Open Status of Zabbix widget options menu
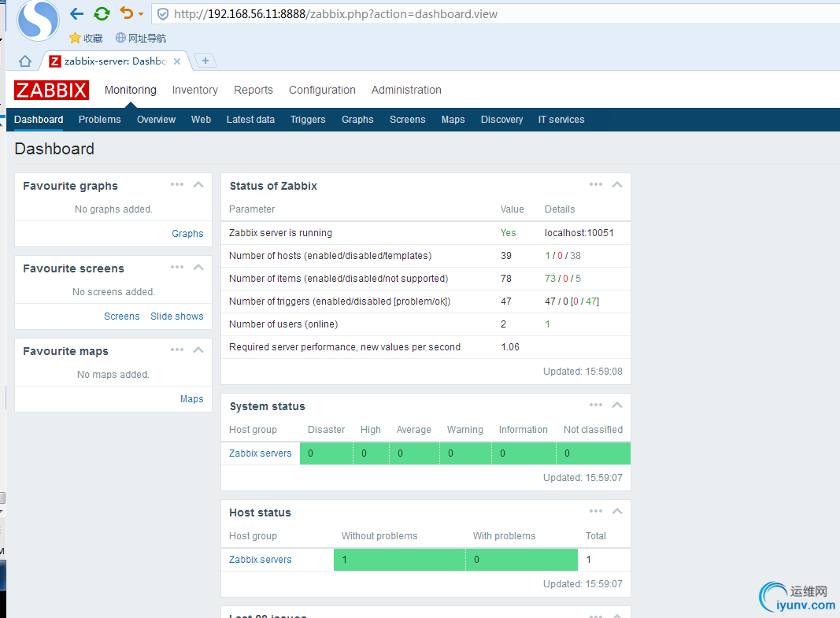Screen dimensions: 840x618 coord(596,184)
